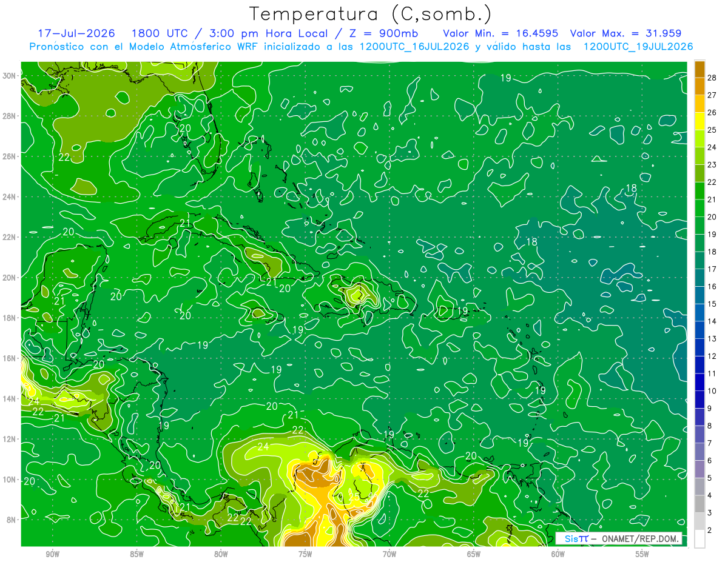Click the '10N' latitude axis label
728x562 pixels.
pos(9,480)
